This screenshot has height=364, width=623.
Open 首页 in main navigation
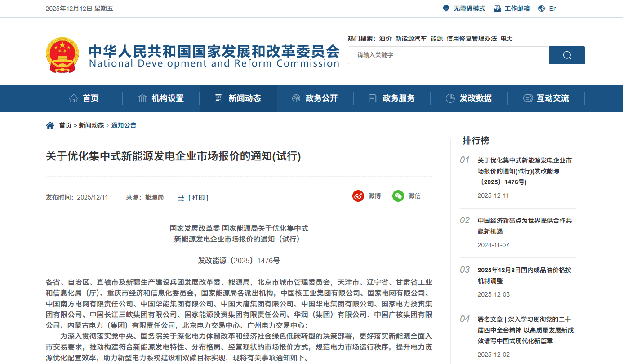84,98
